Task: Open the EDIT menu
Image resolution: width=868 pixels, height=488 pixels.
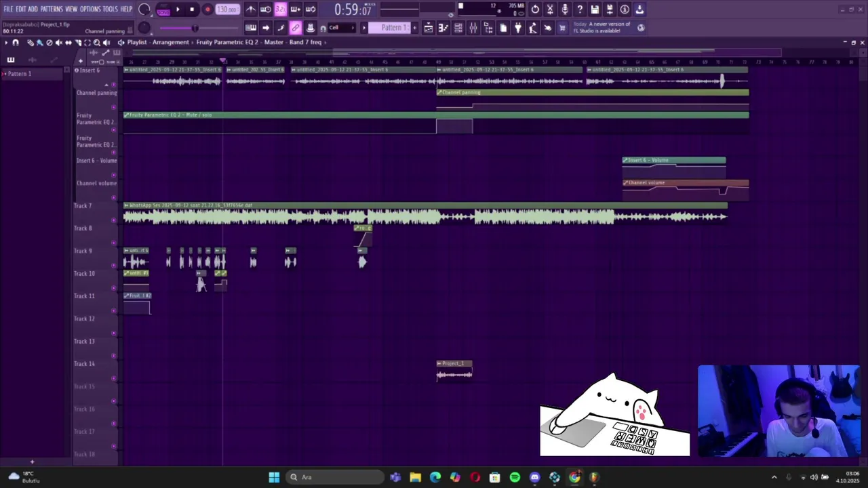Action: click(21, 9)
